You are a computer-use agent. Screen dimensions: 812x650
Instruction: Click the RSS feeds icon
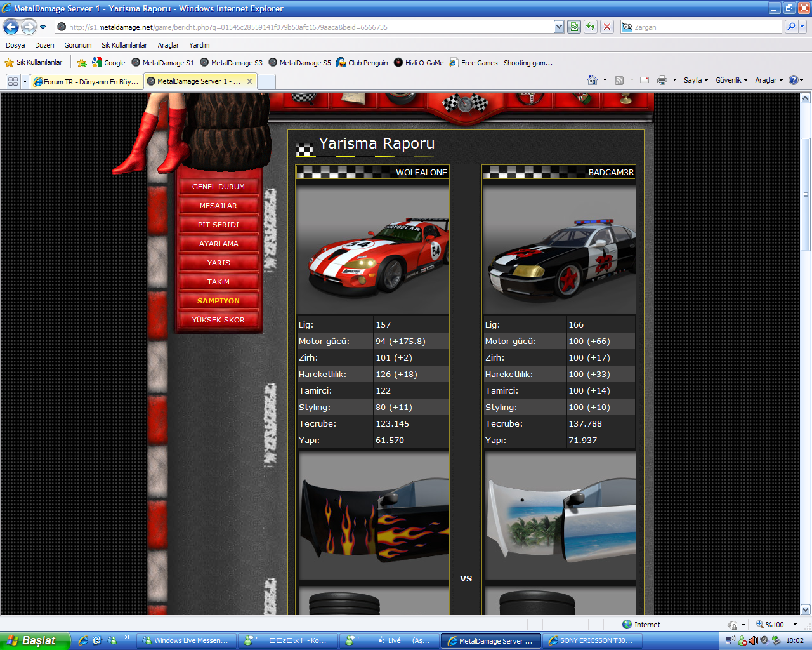tap(619, 81)
